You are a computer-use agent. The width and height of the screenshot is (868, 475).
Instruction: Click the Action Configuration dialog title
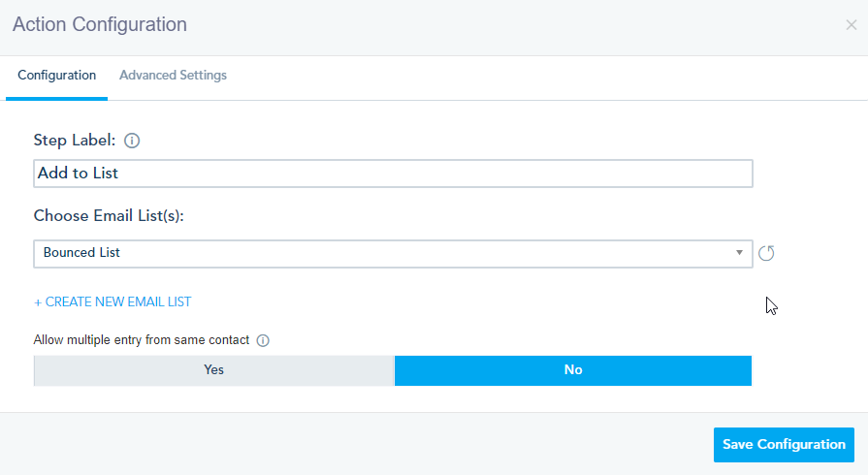pos(100,24)
